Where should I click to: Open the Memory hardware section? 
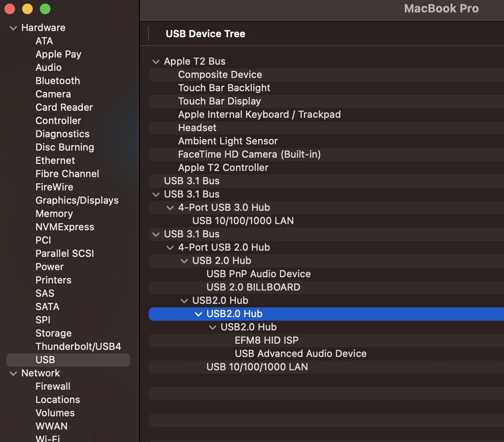(x=54, y=213)
